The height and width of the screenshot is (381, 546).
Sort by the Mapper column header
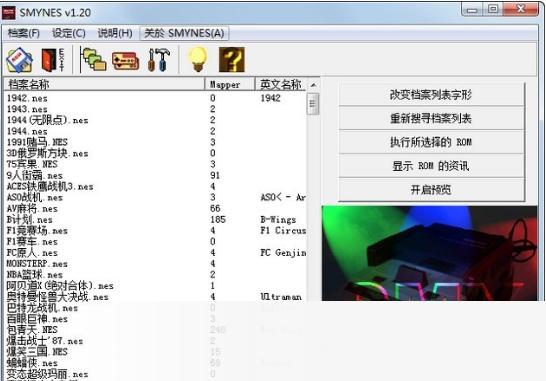click(x=230, y=84)
